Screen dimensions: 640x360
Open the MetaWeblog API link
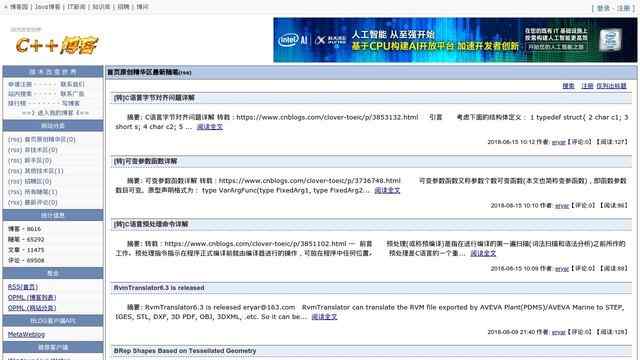tap(26, 334)
